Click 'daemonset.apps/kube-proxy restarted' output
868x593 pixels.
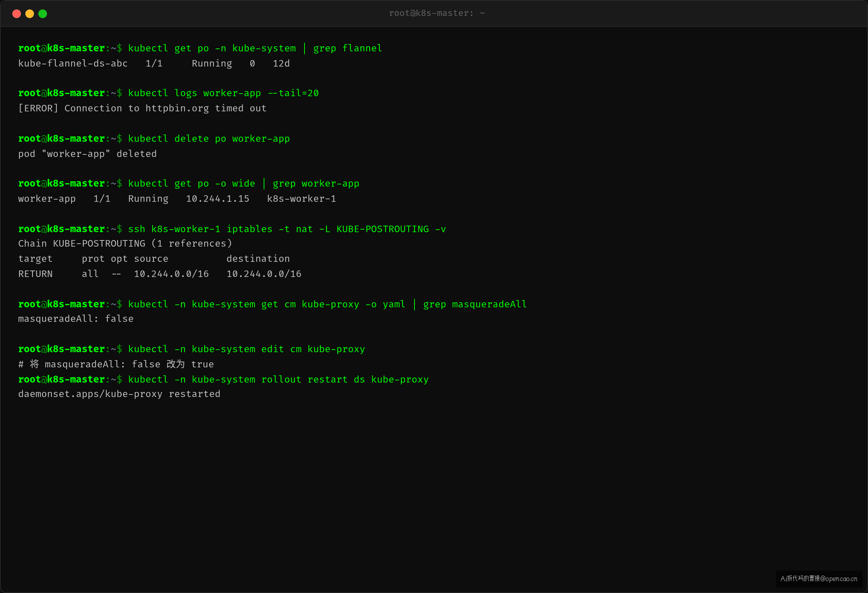(119, 394)
